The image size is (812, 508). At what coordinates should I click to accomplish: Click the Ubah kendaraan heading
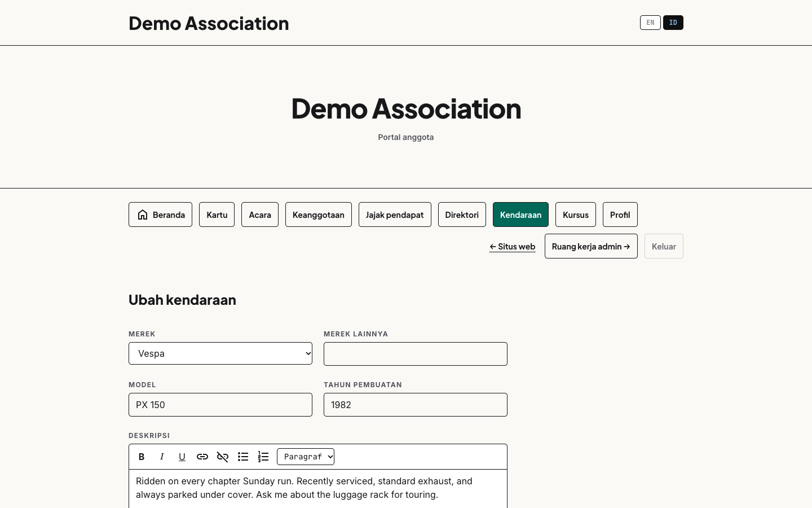tap(182, 300)
